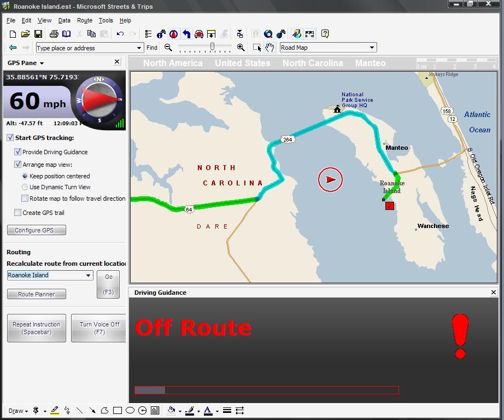Zoom out with the minus magnifier
The image size is (504, 420).
click(x=168, y=48)
